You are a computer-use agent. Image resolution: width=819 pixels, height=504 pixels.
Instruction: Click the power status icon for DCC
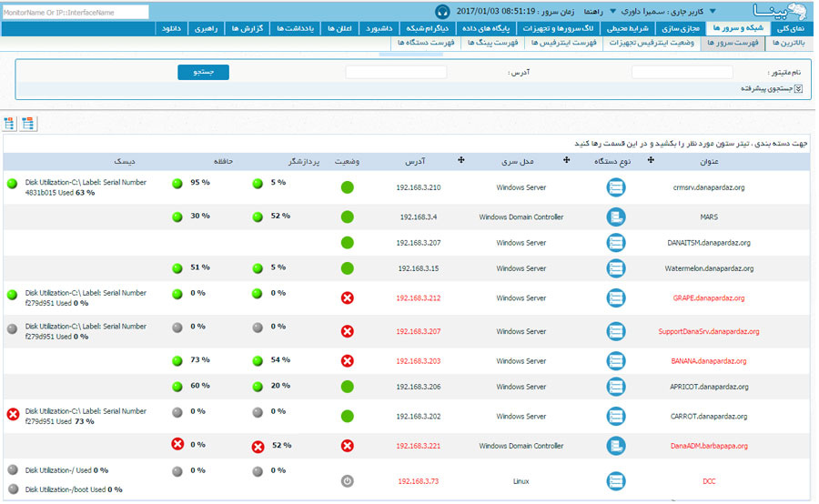point(347,481)
